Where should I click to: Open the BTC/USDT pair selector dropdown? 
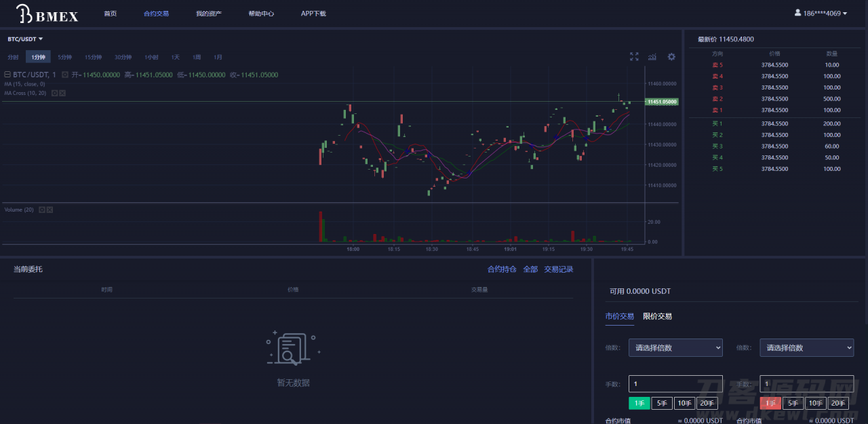click(x=24, y=39)
